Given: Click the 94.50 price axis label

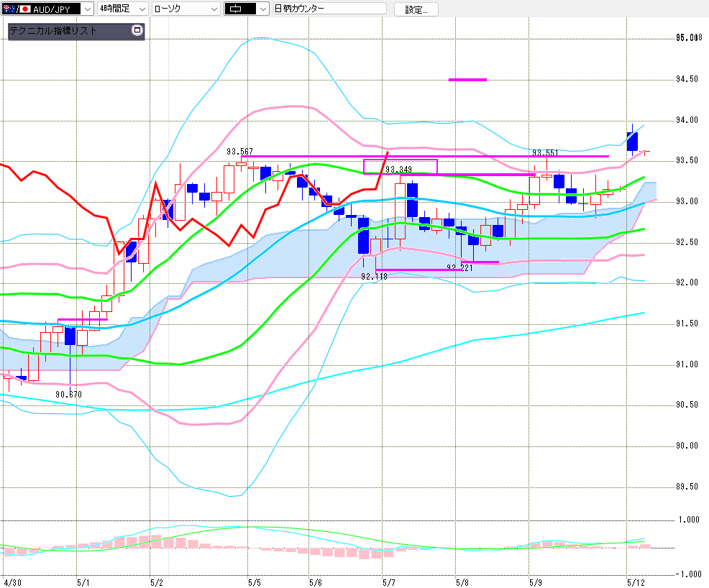Looking at the screenshot, I should click(687, 79).
